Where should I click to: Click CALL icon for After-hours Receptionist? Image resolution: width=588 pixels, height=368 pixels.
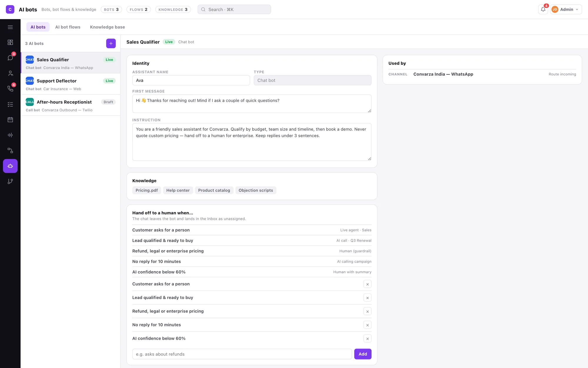click(30, 102)
